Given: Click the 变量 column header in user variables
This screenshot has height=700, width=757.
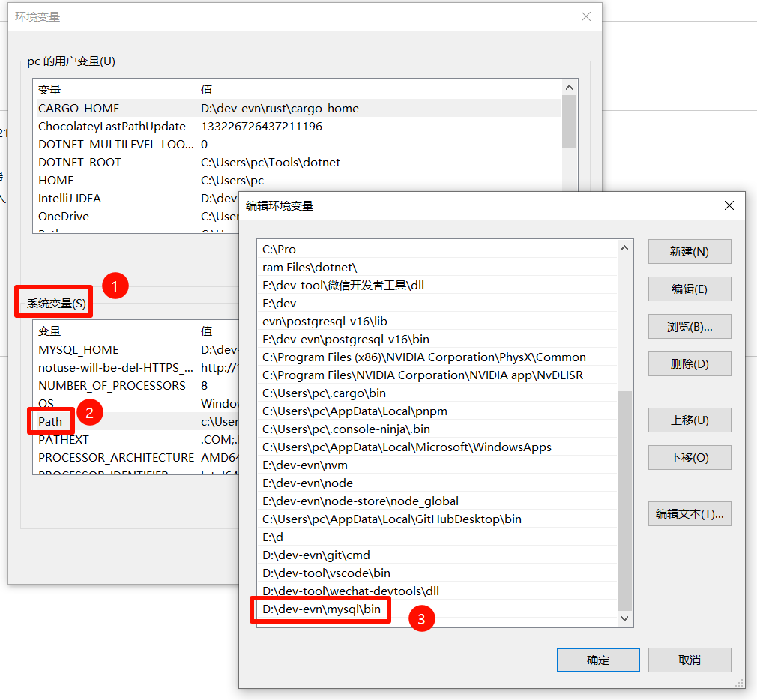Looking at the screenshot, I should pos(50,90).
